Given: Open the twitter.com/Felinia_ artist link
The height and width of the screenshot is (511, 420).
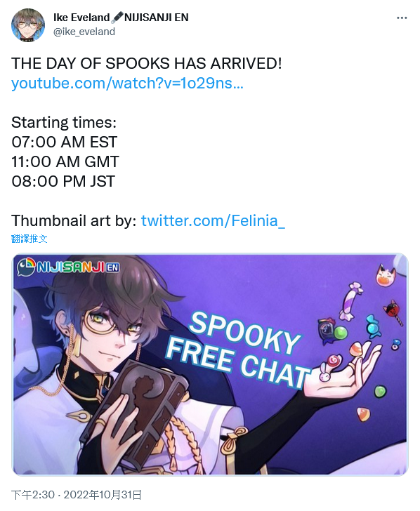Looking at the screenshot, I should [213, 220].
